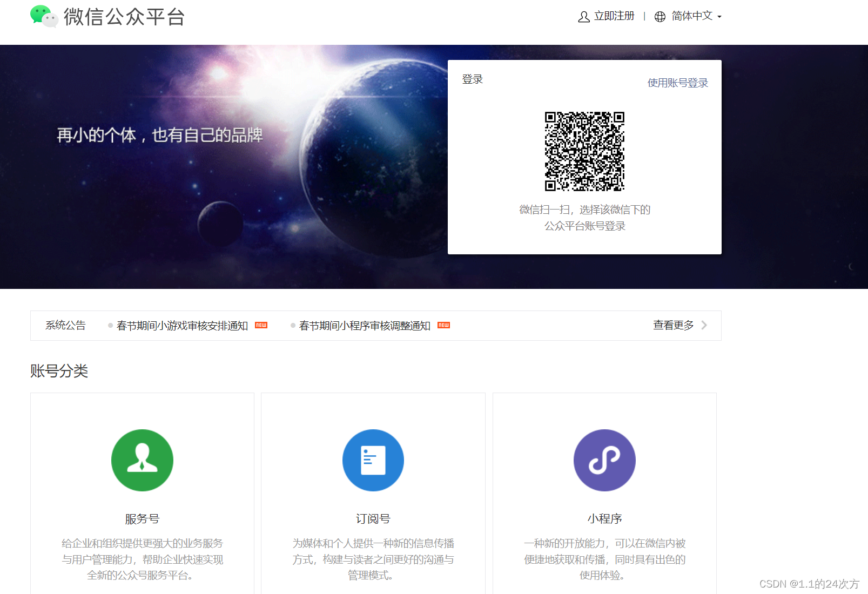Click the 订阅号 description paragraph
The image size is (868, 594).
click(x=373, y=559)
